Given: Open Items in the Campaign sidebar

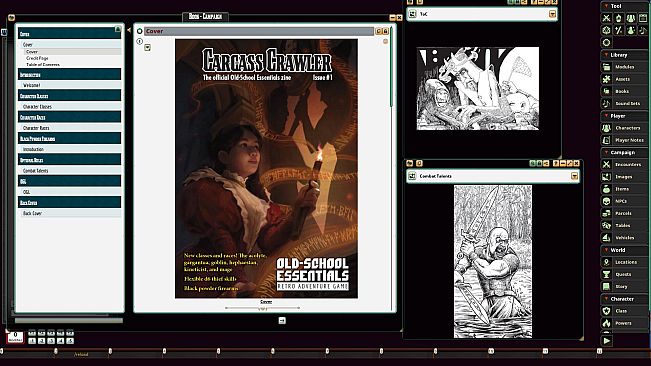Looking at the screenshot, I should click(624, 189).
